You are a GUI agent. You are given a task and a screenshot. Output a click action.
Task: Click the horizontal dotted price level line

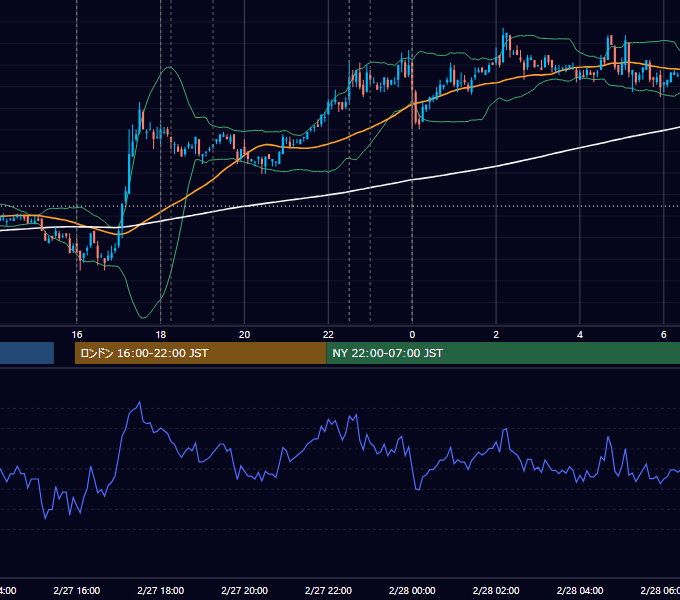pos(340,206)
